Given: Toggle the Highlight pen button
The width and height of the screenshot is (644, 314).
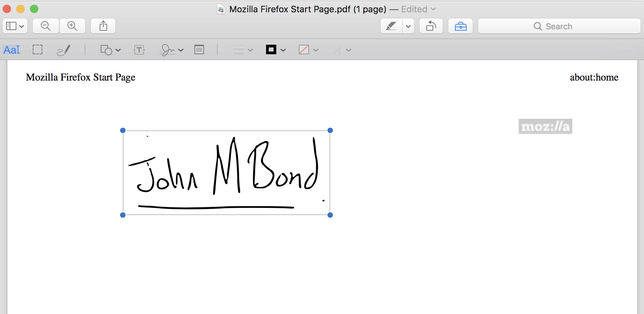Looking at the screenshot, I should [391, 26].
